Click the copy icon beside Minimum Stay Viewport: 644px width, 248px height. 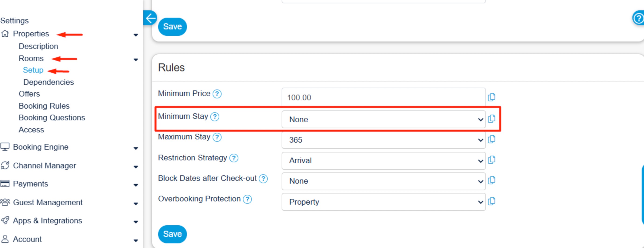[491, 118]
